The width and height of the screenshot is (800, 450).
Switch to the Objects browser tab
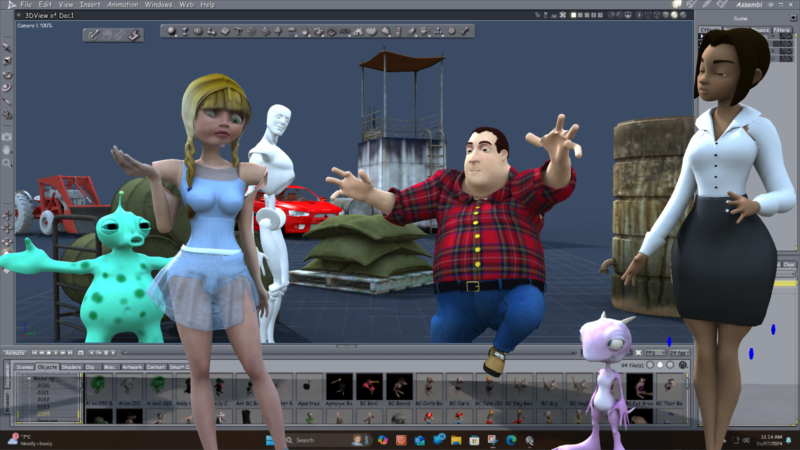coord(47,367)
